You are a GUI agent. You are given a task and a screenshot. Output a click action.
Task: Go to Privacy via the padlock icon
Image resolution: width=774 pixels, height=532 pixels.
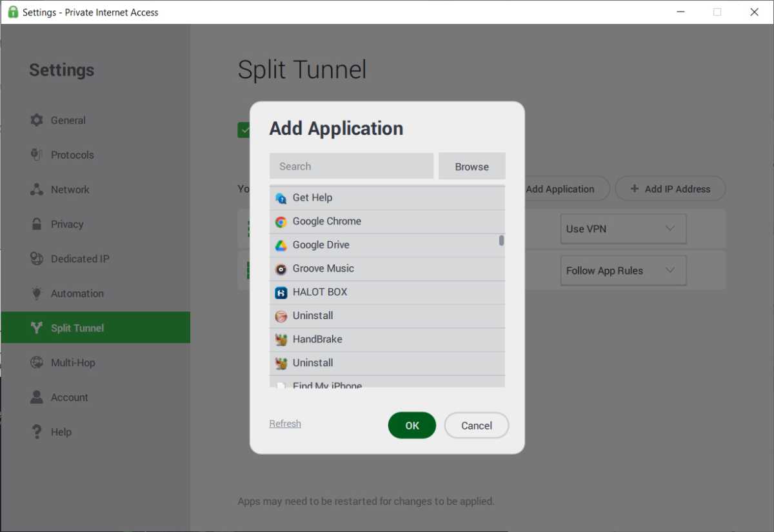(37, 224)
